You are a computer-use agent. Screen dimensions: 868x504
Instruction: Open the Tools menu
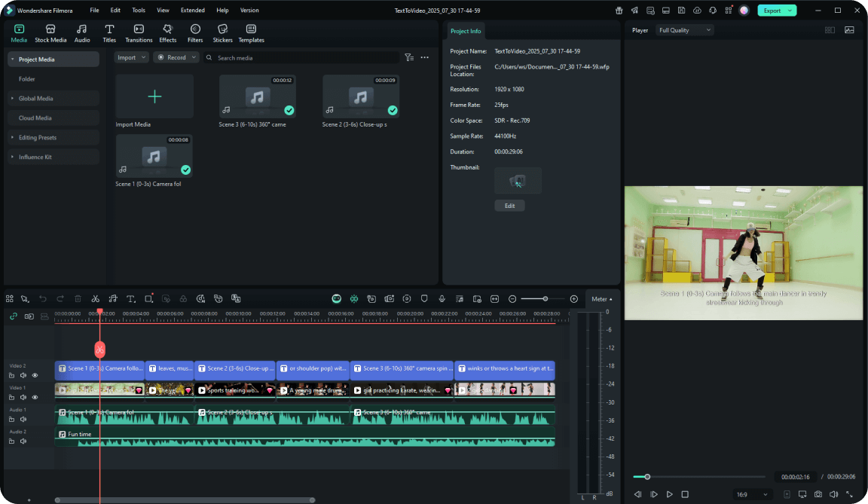139,11
